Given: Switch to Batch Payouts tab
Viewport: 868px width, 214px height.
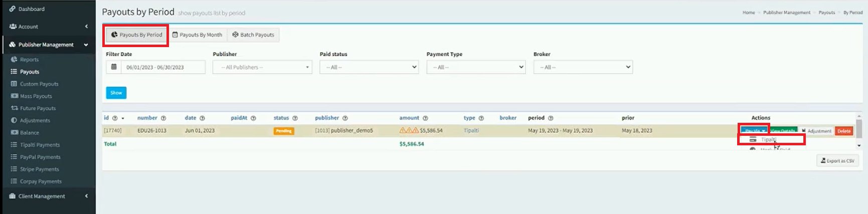Looking at the screenshot, I should point(253,35).
